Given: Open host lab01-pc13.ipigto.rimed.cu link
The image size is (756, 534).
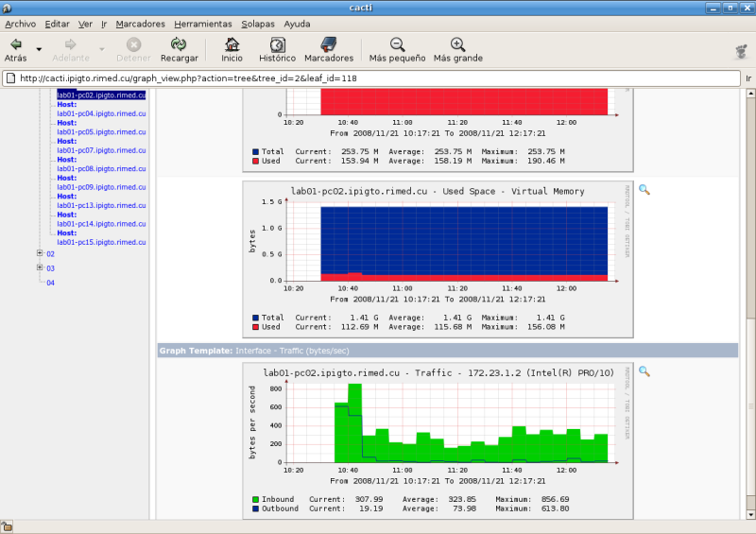Looking at the screenshot, I should (x=101, y=205).
